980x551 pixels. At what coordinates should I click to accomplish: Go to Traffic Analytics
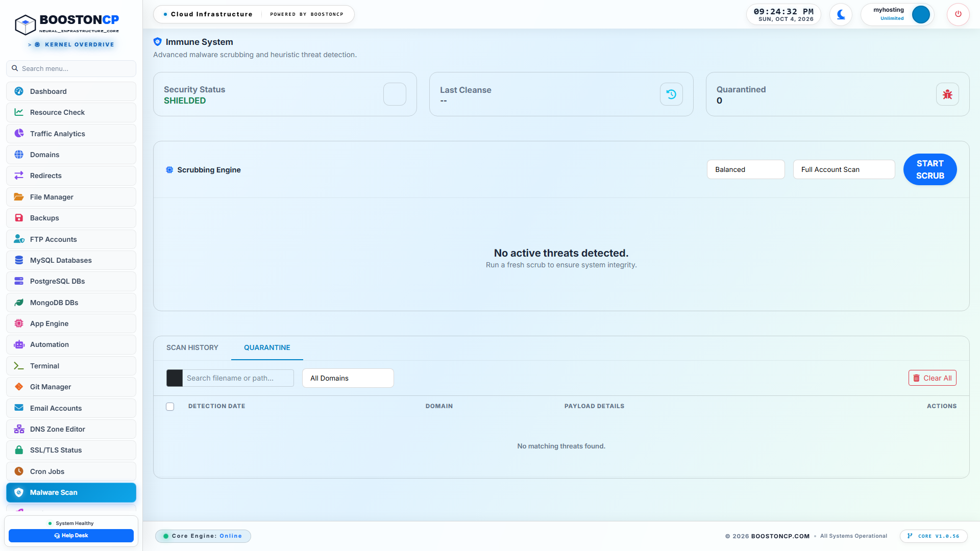pos(71,134)
